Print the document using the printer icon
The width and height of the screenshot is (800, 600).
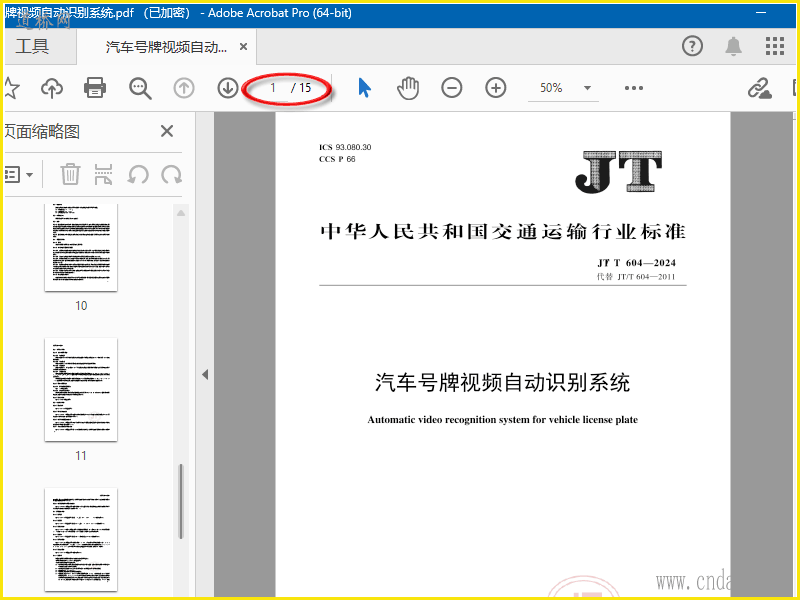(95, 88)
